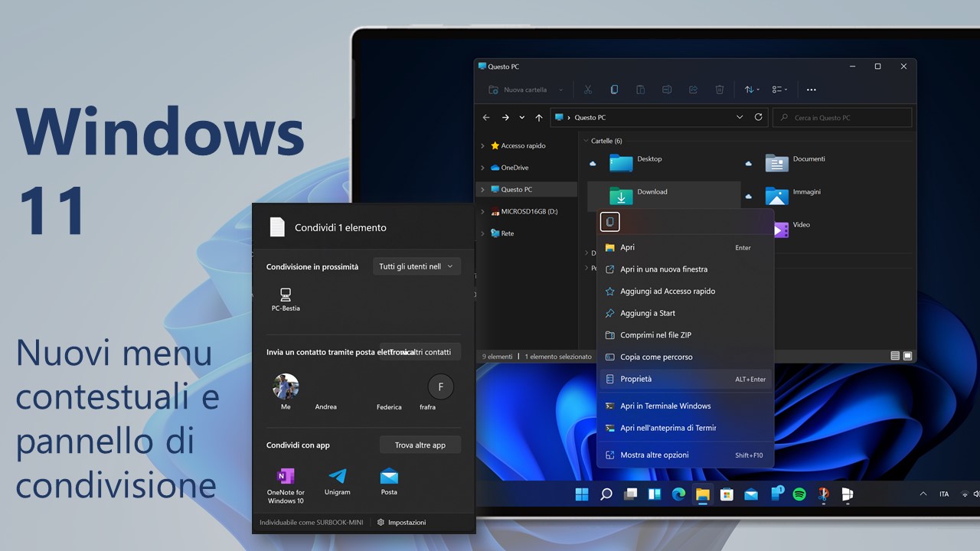Select the frafra contact avatar

point(440,387)
